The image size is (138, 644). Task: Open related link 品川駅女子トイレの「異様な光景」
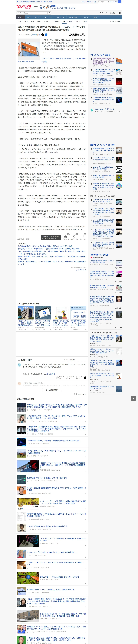[x=48, y=249]
